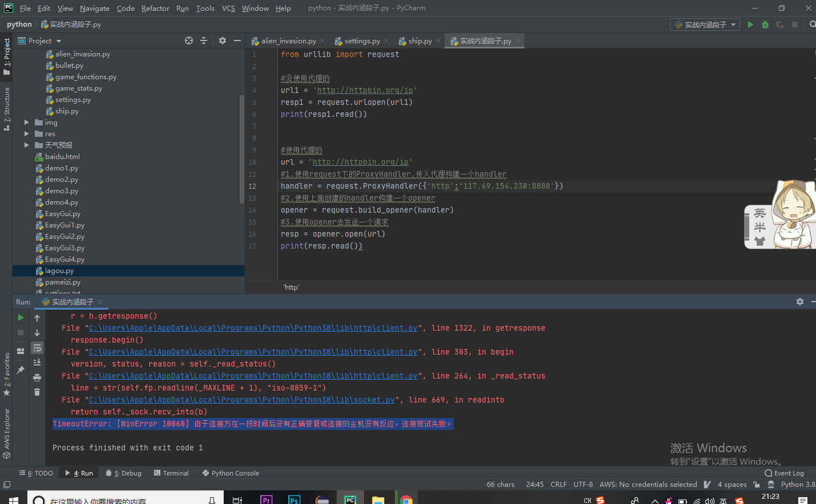
Task: Click the stop square in Run panel
Action: (21, 332)
